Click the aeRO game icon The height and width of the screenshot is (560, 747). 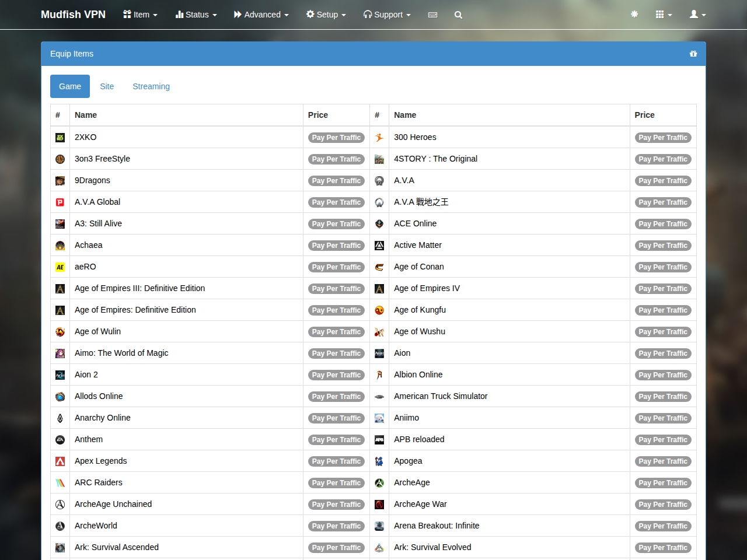(x=60, y=267)
